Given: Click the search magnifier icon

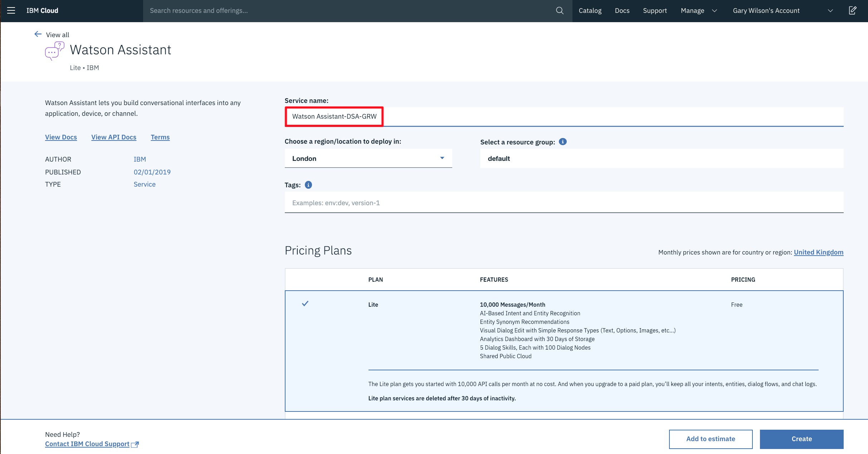Looking at the screenshot, I should [560, 11].
